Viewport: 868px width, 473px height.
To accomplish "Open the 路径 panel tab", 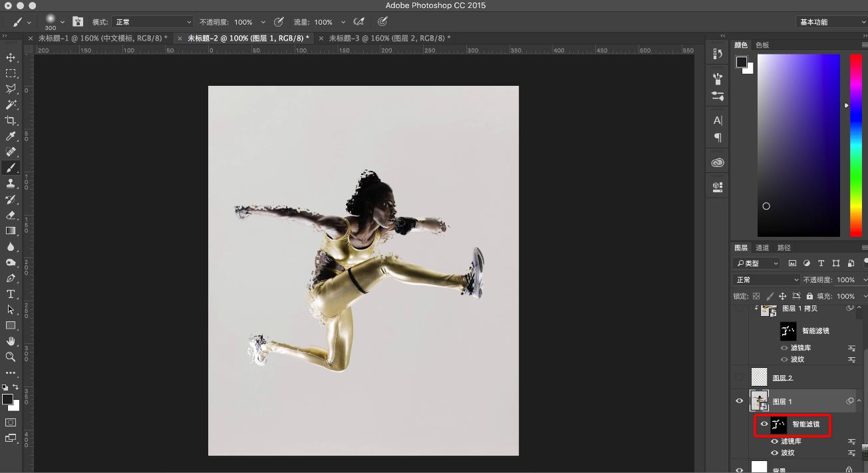I will pyautogui.click(x=784, y=248).
